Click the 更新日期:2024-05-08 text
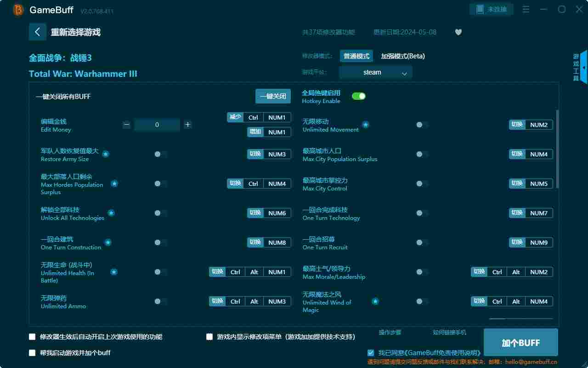This screenshot has width=588, height=368. 405,32
